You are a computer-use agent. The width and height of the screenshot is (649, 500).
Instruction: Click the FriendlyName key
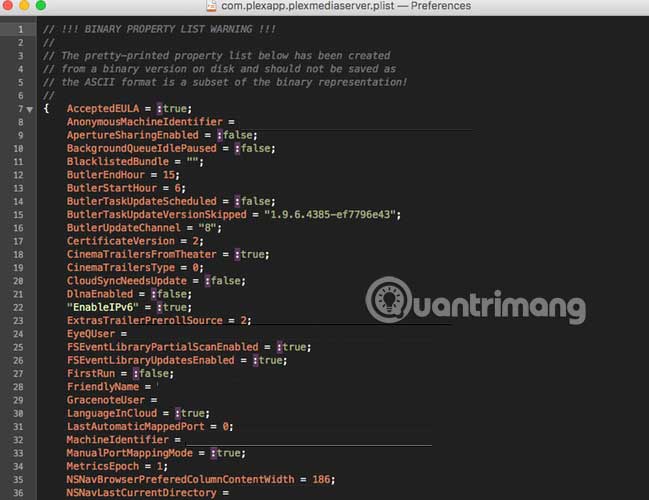[103, 387]
